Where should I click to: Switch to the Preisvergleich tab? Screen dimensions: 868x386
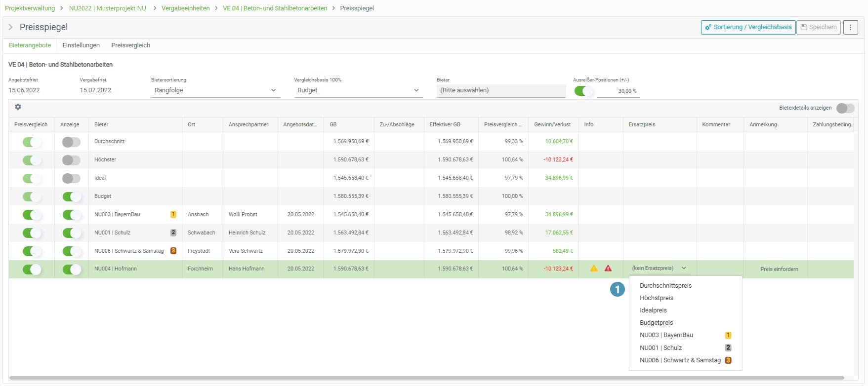pos(130,45)
